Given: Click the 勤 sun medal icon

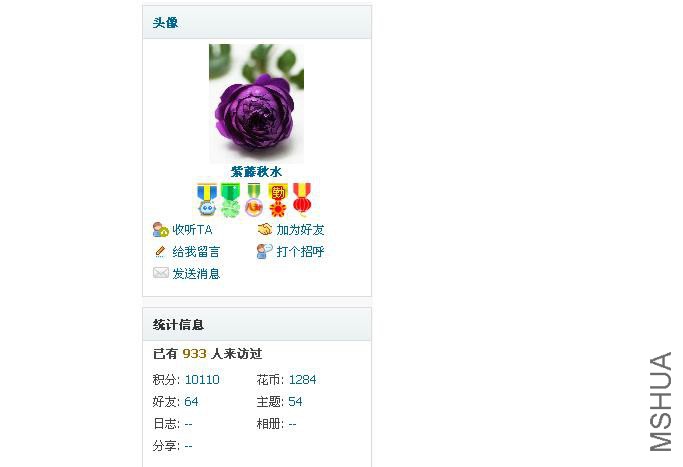Looking at the screenshot, I should point(278,200).
